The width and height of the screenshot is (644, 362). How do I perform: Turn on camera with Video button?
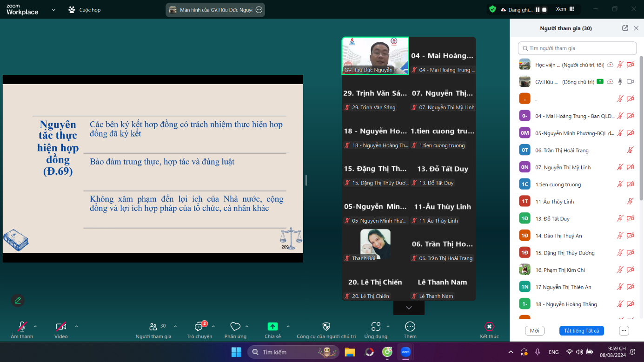point(61,327)
